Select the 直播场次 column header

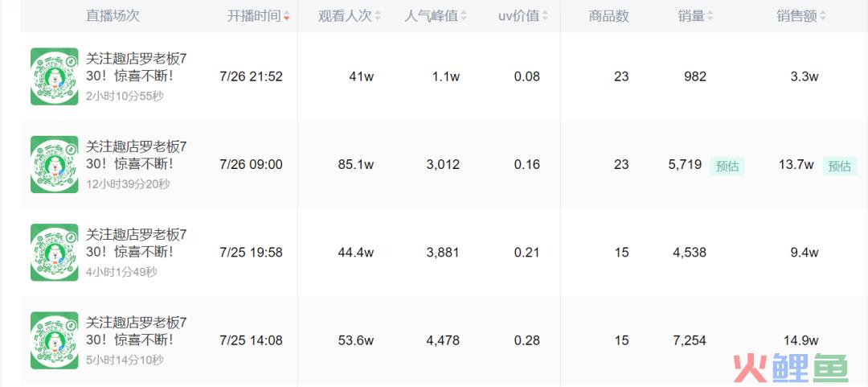coord(113,15)
